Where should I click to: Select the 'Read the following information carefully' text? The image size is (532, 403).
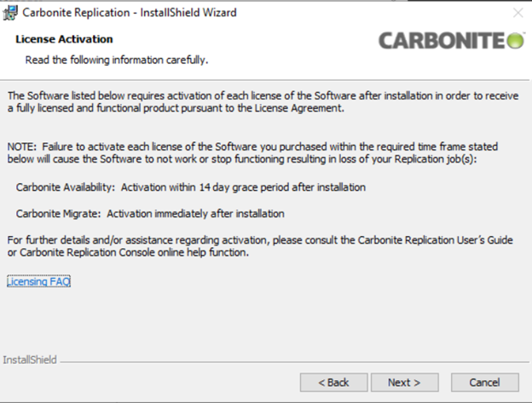click(x=117, y=60)
